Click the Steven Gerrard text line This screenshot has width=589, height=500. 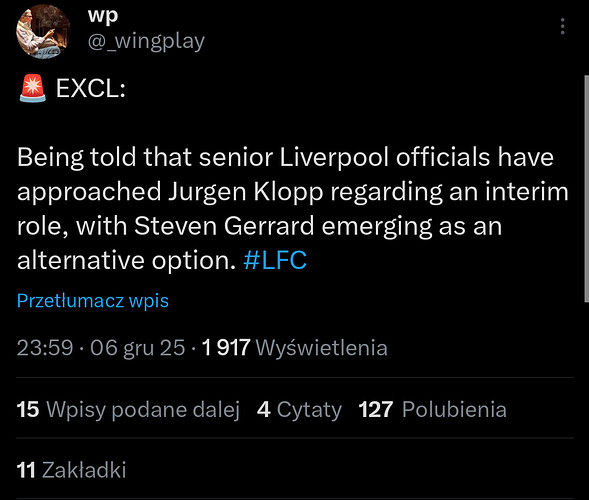click(260, 226)
